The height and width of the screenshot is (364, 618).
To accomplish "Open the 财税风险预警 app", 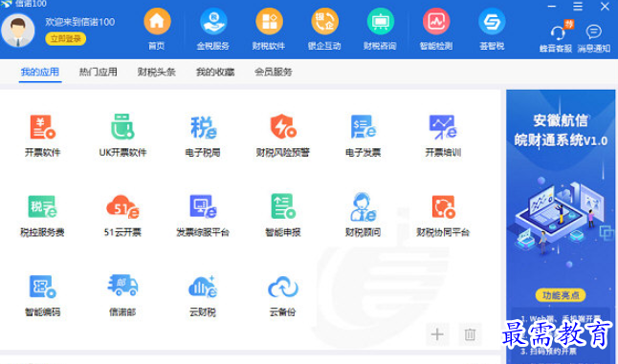I will 282,136.
